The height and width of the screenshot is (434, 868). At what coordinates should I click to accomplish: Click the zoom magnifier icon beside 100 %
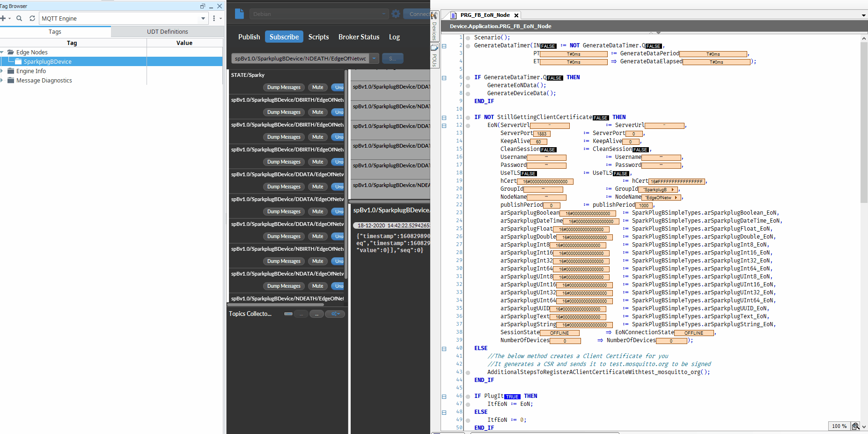[x=855, y=426]
